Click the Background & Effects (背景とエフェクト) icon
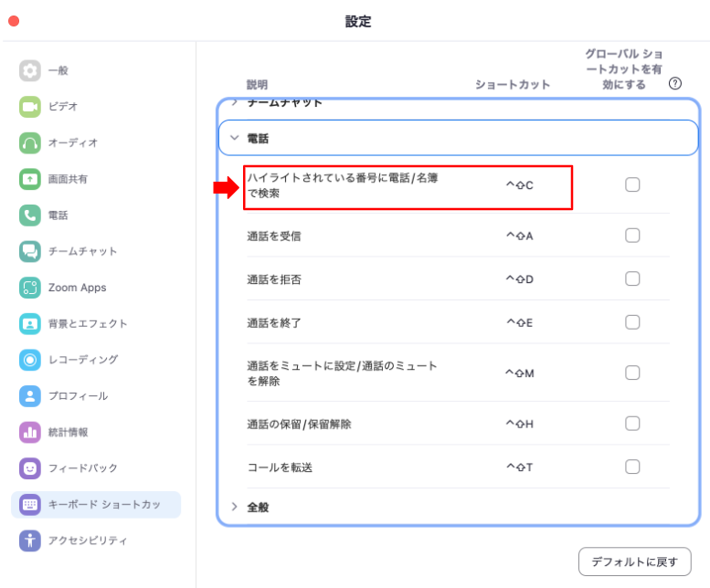 pos(30,324)
